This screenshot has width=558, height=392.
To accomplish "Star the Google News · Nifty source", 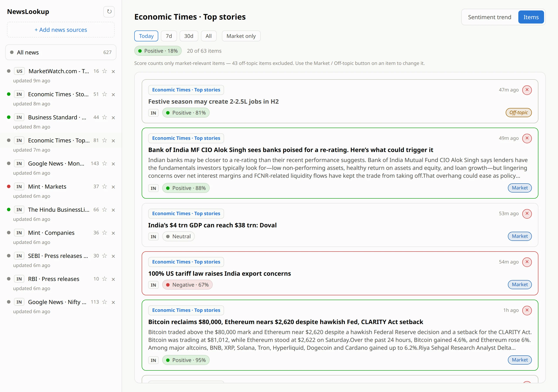I will tap(104, 302).
